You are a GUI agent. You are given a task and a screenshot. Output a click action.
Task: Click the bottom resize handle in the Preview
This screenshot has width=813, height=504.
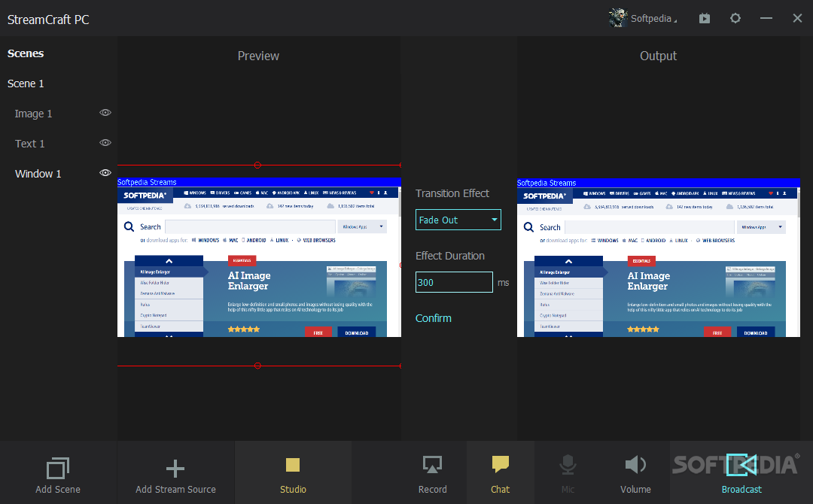pos(257,366)
